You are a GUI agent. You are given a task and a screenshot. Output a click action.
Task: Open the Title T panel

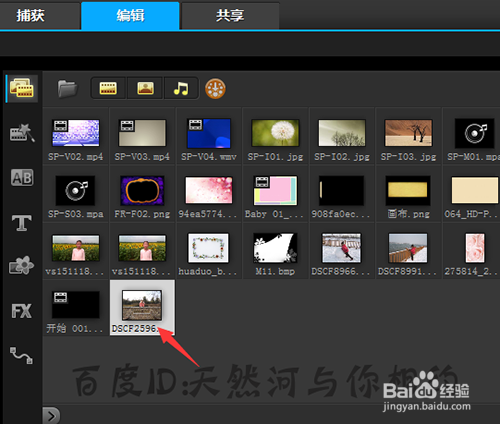(x=22, y=222)
